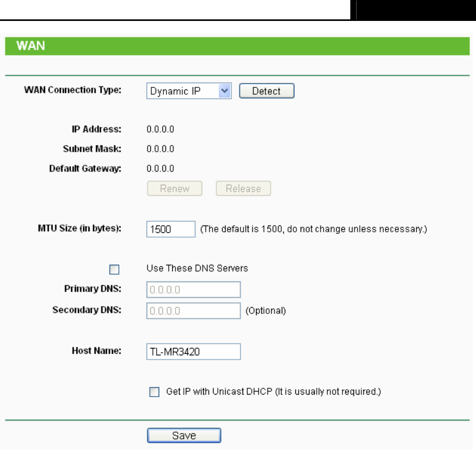Click the WAN heading text
This screenshot has width=476, height=450.
[31, 46]
